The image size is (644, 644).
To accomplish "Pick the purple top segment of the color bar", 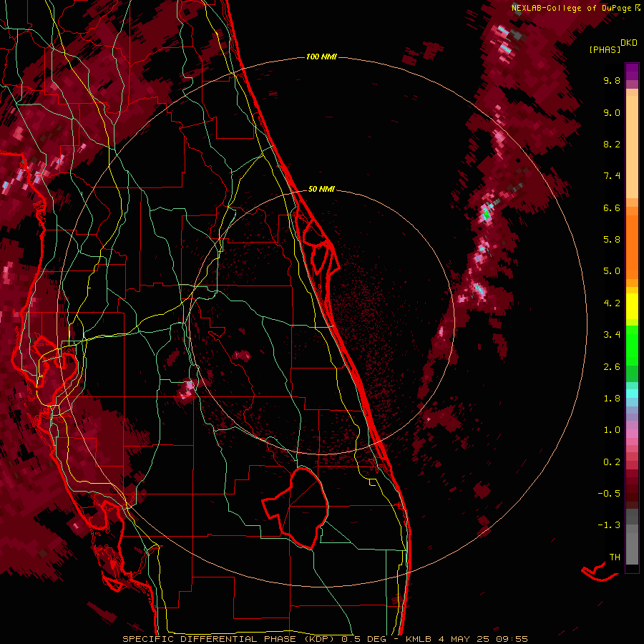I will point(632,72).
